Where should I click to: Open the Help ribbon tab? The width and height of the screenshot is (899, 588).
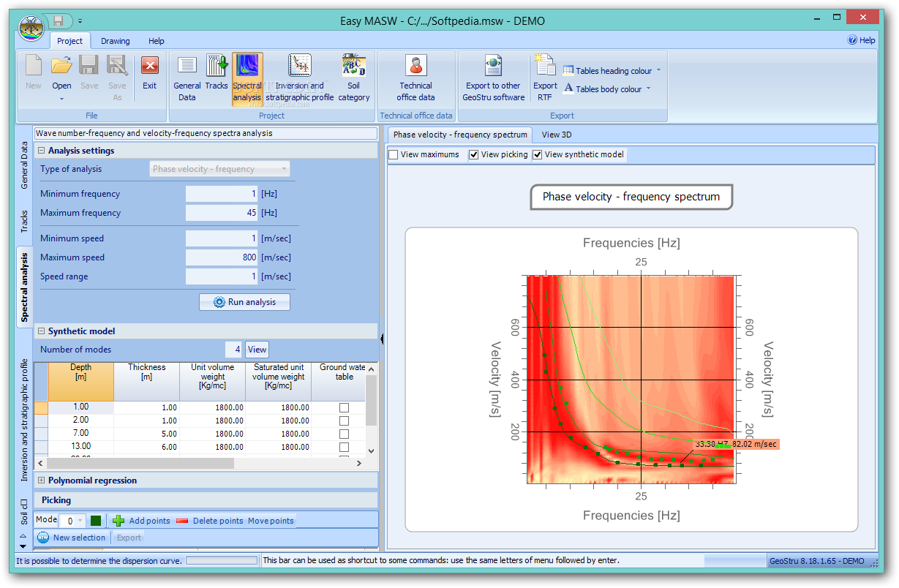(x=157, y=41)
